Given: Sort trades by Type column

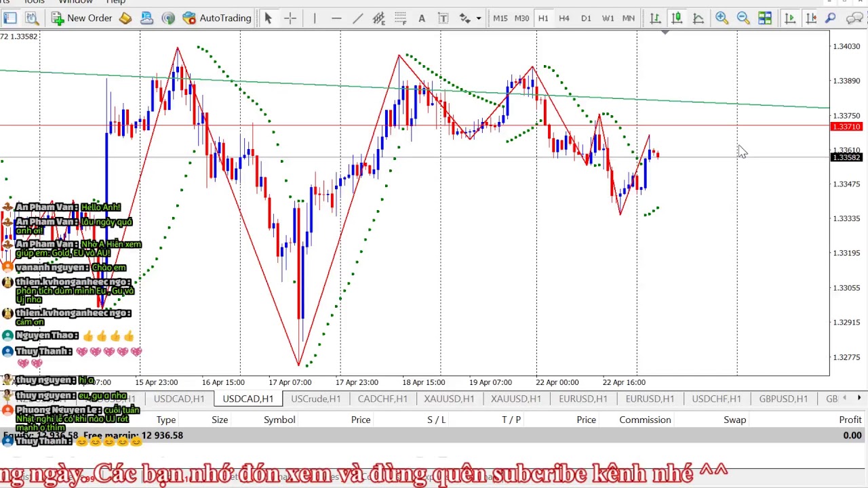Looking at the screenshot, I should pyautogui.click(x=166, y=420).
